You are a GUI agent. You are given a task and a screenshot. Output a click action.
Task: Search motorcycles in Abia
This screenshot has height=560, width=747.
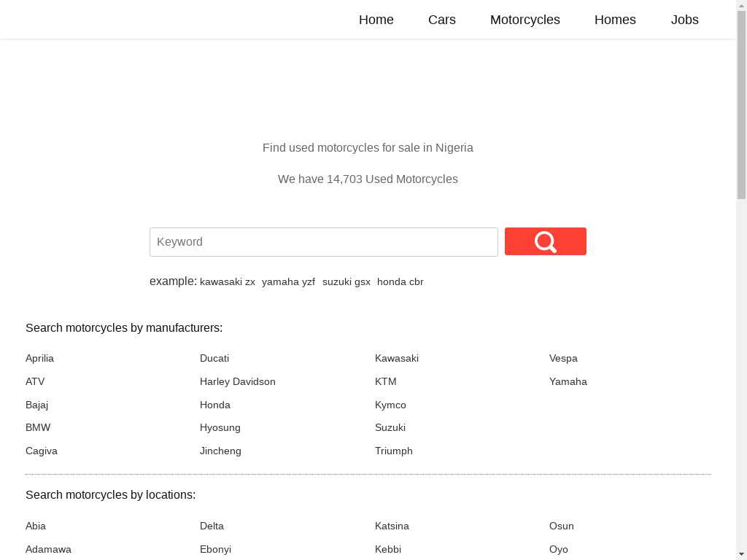tap(35, 526)
